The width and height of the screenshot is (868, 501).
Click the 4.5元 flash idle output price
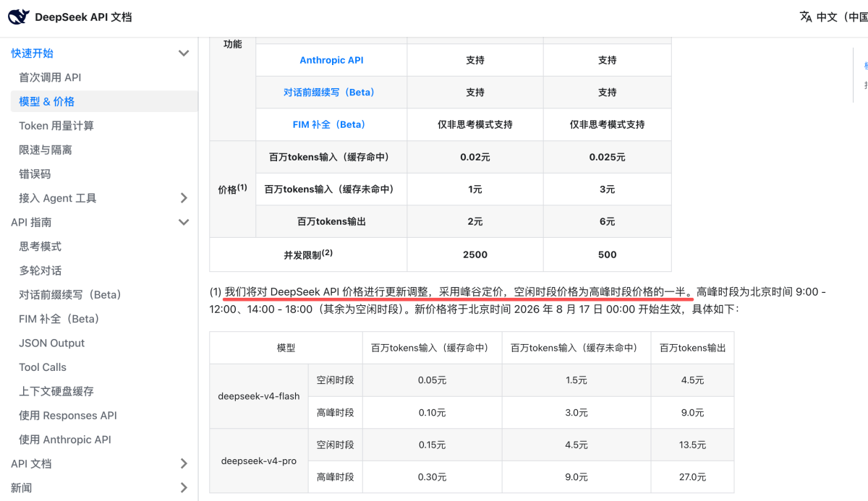coord(692,380)
